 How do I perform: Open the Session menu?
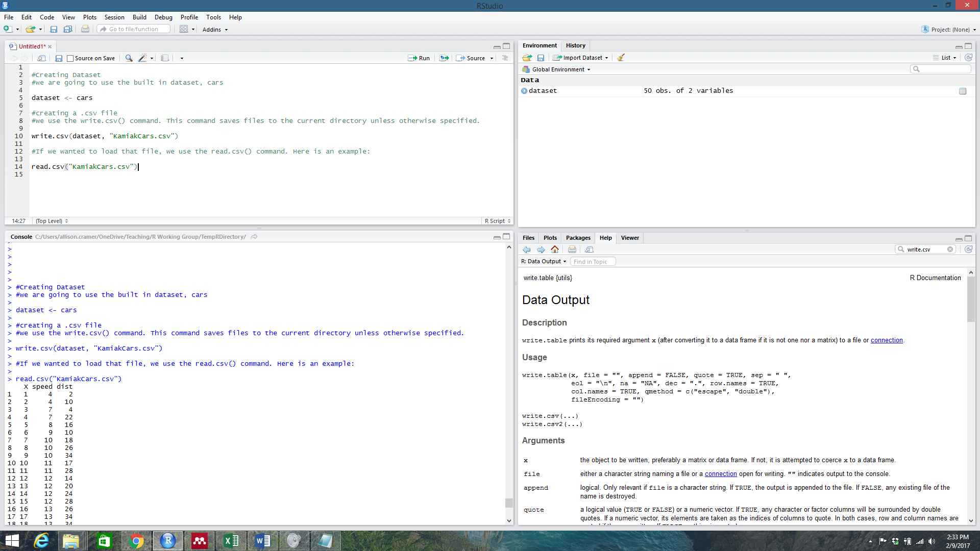(x=114, y=17)
